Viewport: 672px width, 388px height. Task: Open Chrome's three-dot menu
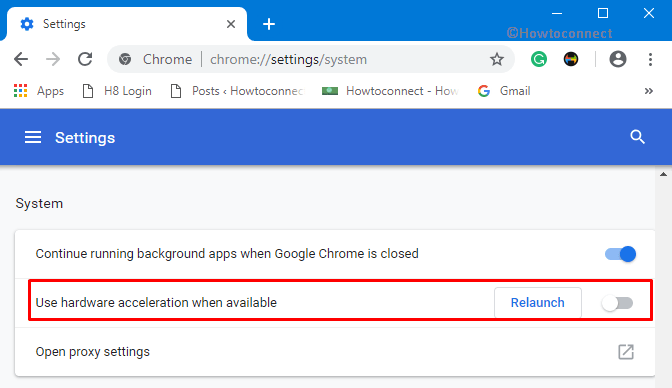[650, 59]
